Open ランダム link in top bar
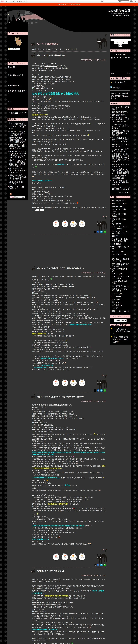138x644 pixels. (x=13, y=1)
